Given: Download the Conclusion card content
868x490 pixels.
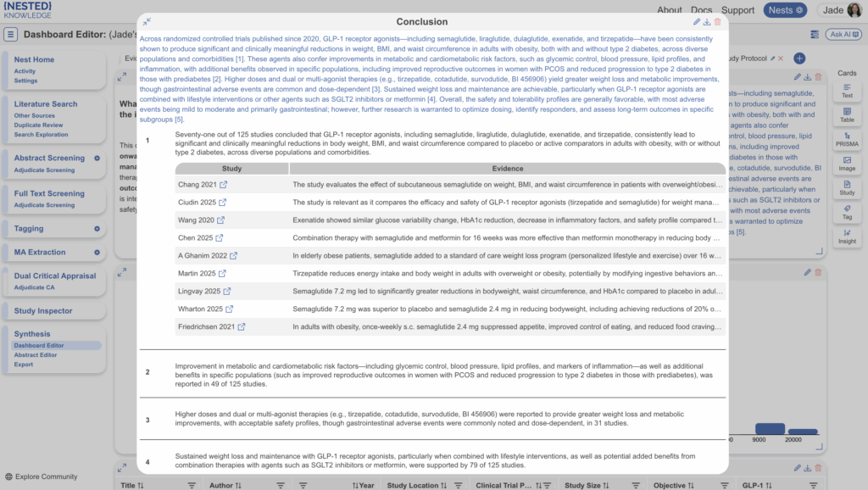Looking at the screenshot, I should coord(707,21).
